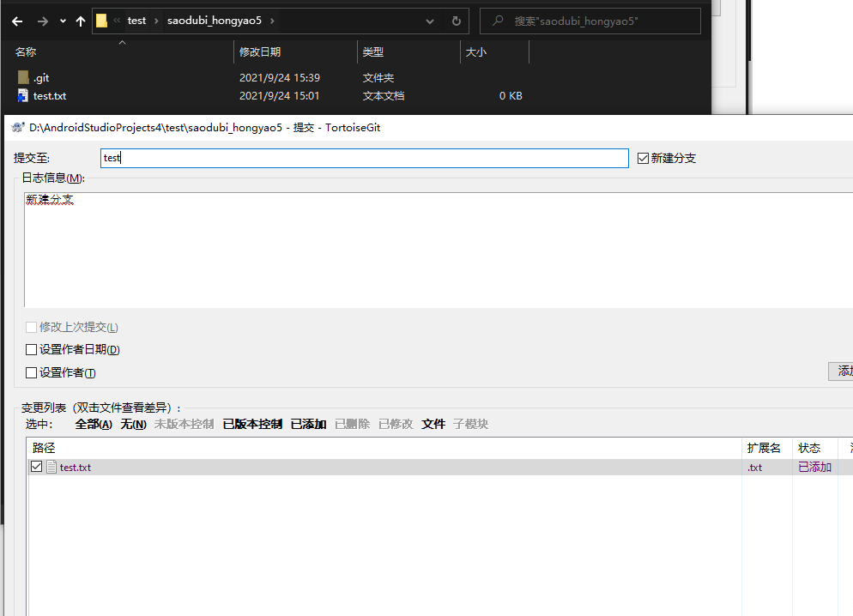The width and height of the screenshot is (853, 616).
Task: Uncheck test.txt in the change list
Action: [36, 467]
